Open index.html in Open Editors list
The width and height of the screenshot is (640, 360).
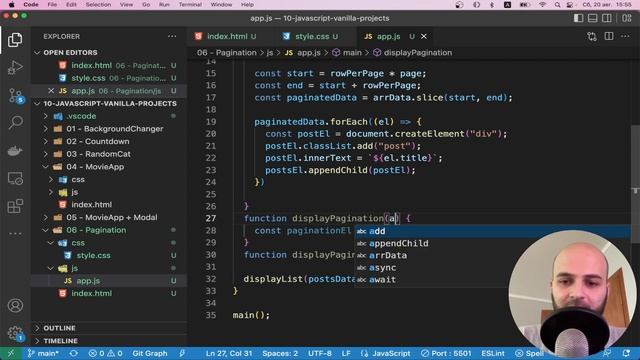tap(91, 65)
